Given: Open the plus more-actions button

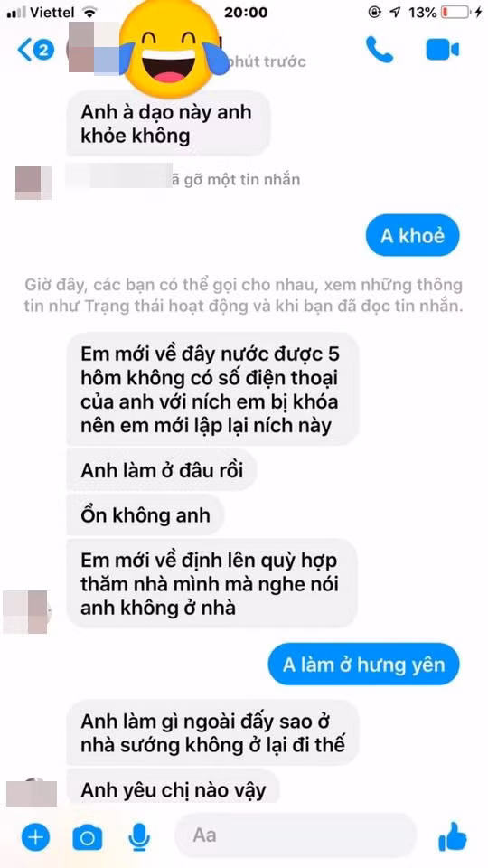Looking at the screenshot, I should pos(35,837).
